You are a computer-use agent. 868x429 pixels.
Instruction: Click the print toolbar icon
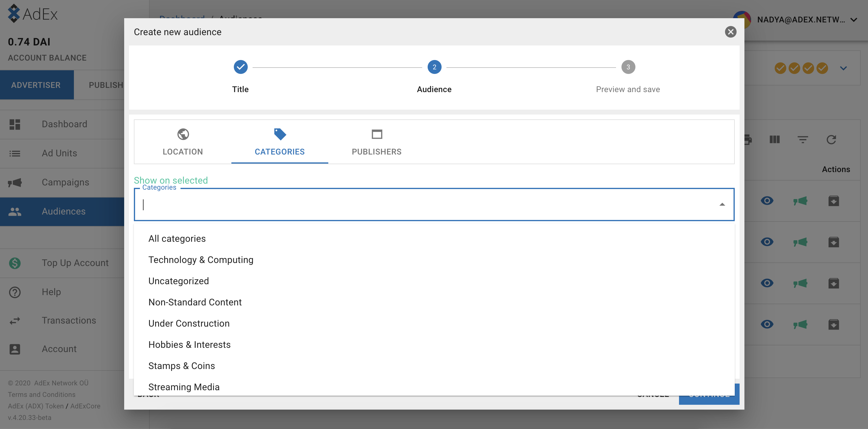click(x=748, y=139)
